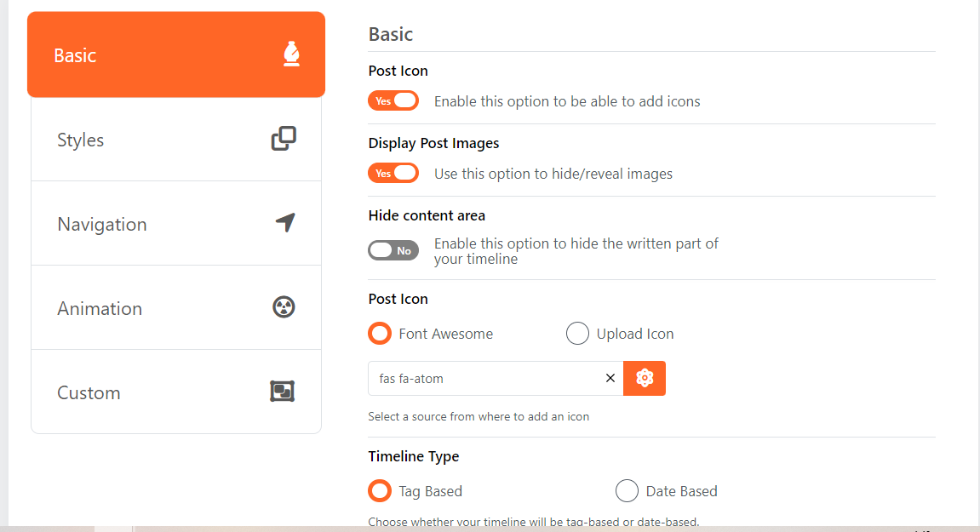
Task: Open the Navigation settings tab
Action: [x=175, y=223]
